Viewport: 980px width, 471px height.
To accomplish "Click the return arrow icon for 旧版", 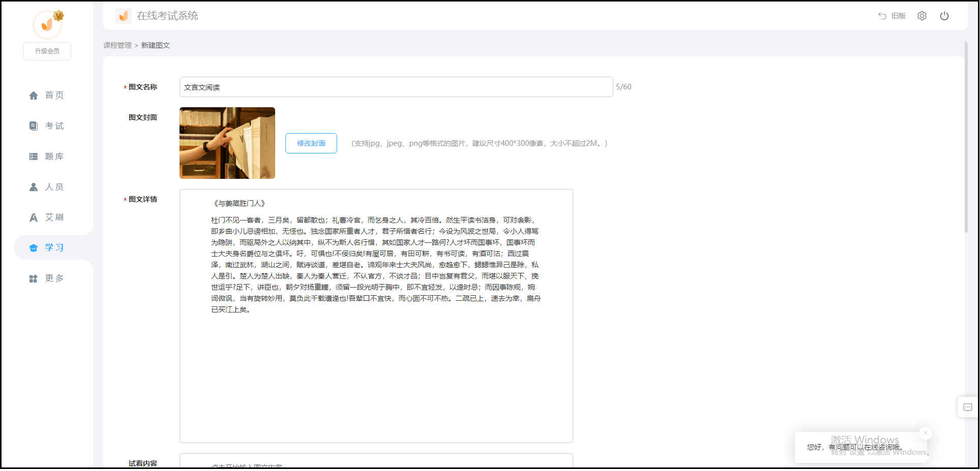I will 882,16.
